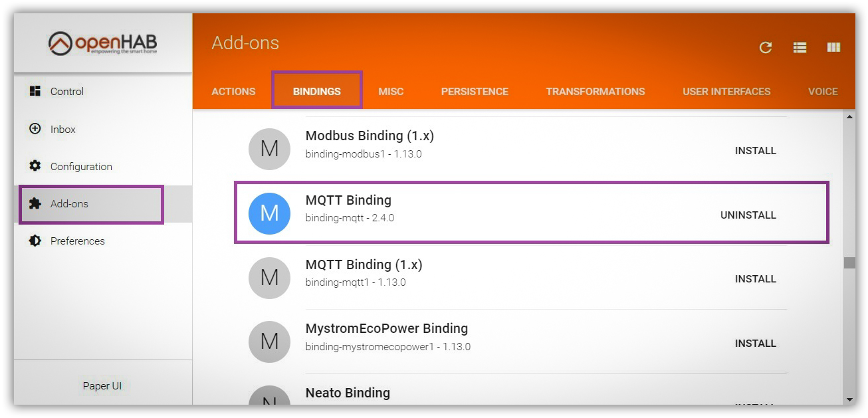This screenshot has width=868, height=418.
Task: Click the Add-ons puzzle piece icon
Action: tap(35, 203)
